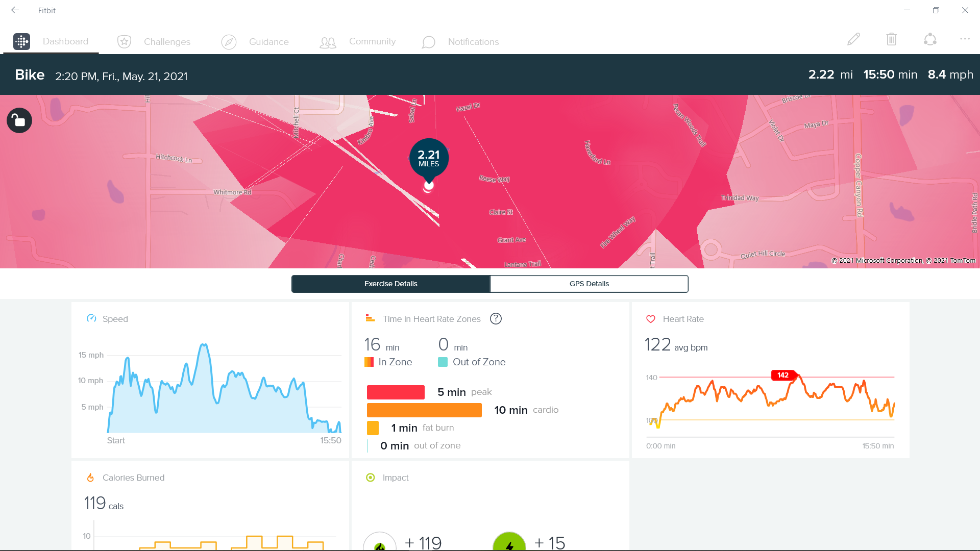Click the more options ellipsis menu
This screenshot has height=551, width=980.
pos(964,39)
